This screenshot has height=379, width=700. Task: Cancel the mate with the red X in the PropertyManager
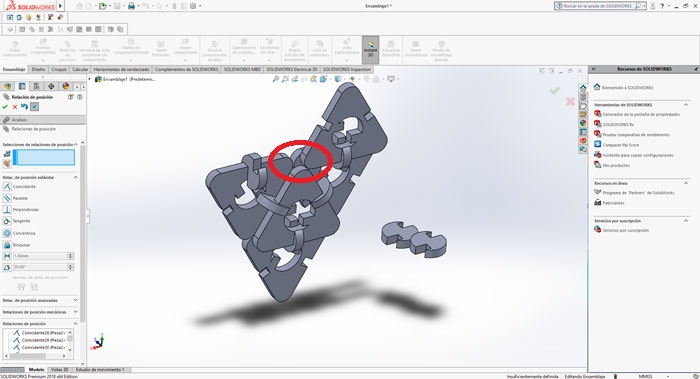point(15,107)
